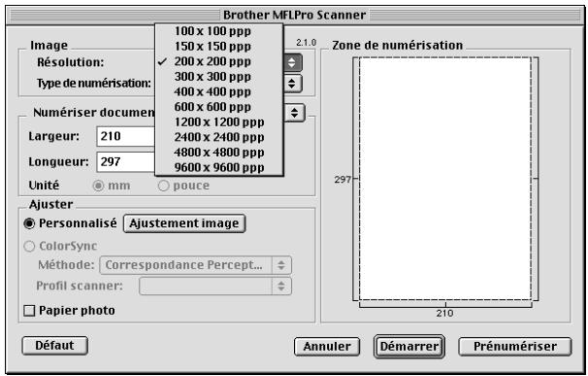The width and height of the screenshot is (588, 376).
Task: Click the Défaut button
Action: click(x=54, y=346)
